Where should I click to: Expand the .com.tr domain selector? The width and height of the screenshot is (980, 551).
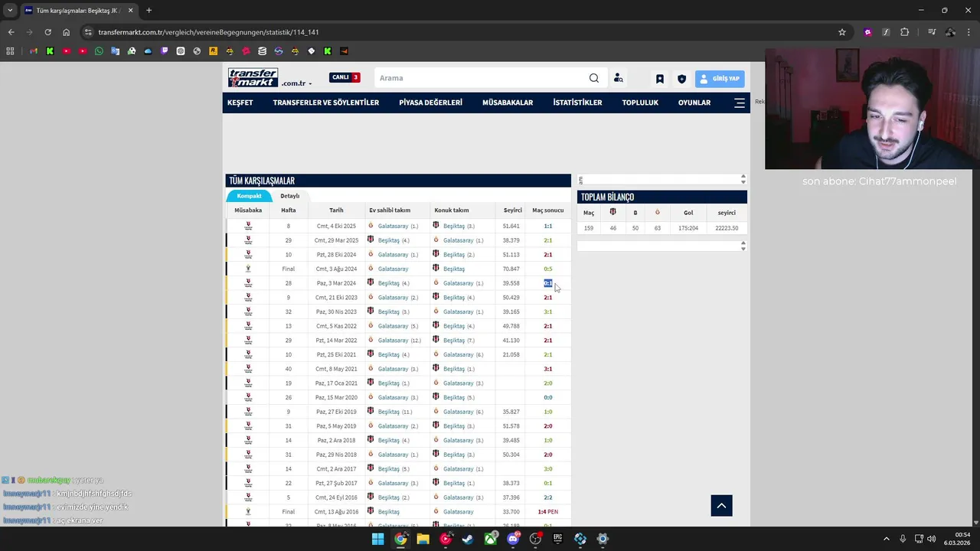pos(297,83)
